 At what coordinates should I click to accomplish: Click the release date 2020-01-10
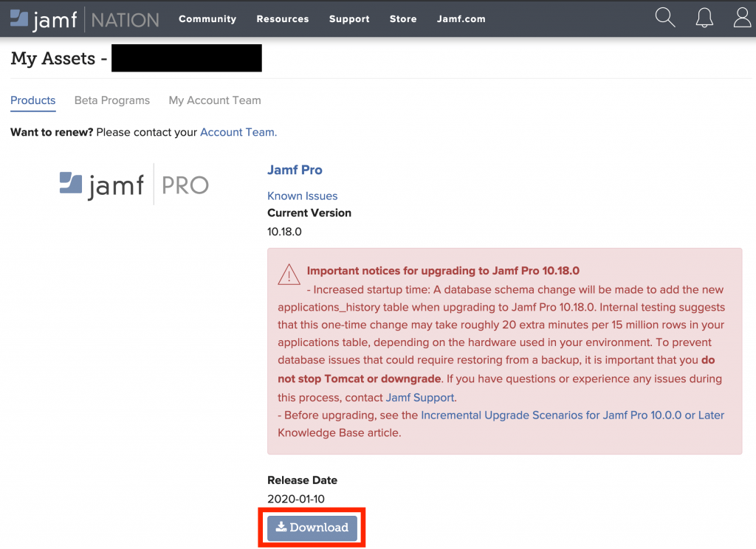[x=296, y=499]
